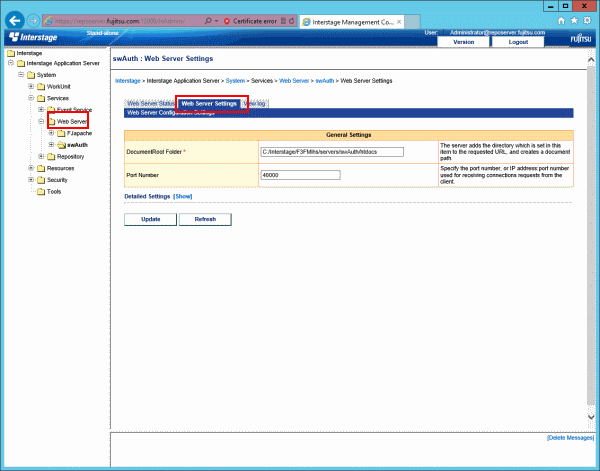Select Web Server in the navigation tree
600x471 pixels.
point(72,122)
